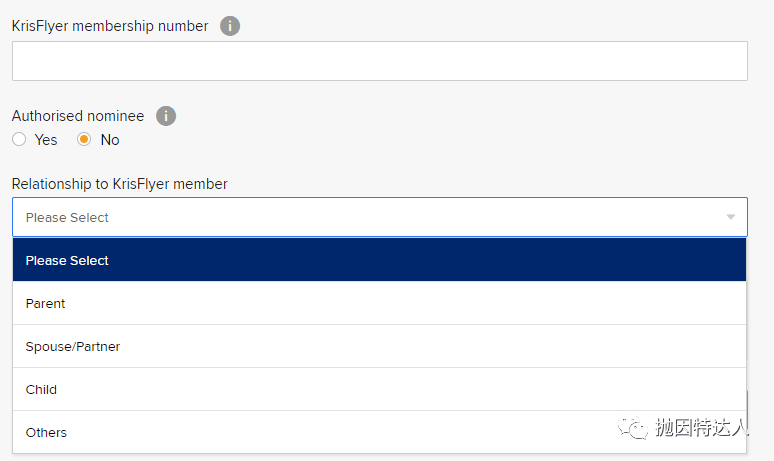Image resolution: width=774 pixels, height=461 pixels.
Task: Select Others in the dropdown list
Action: coord(379,432)
